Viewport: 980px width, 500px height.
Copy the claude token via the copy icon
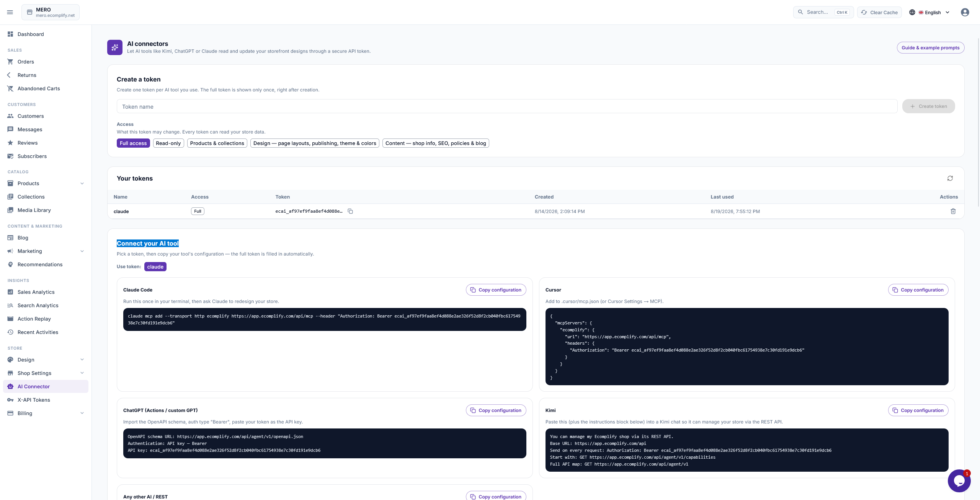coord(350,211)
